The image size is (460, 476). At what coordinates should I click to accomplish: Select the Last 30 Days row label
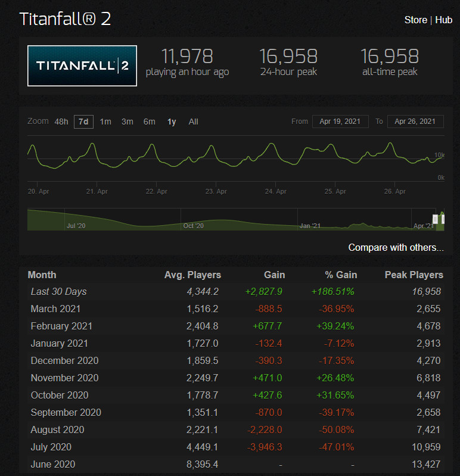(58, 291)
